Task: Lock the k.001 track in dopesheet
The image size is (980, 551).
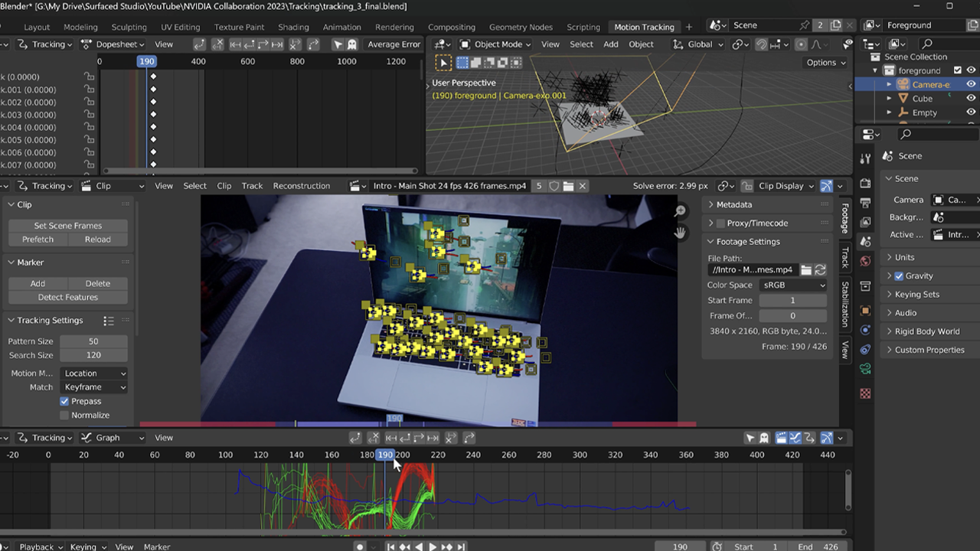Action: [x=90, y=90]
